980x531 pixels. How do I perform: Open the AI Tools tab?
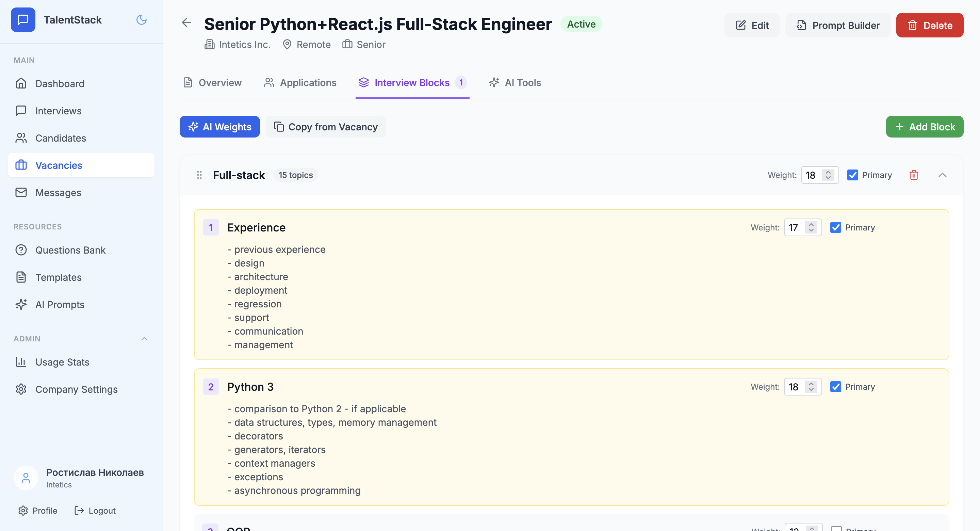(x=515, y=83)
